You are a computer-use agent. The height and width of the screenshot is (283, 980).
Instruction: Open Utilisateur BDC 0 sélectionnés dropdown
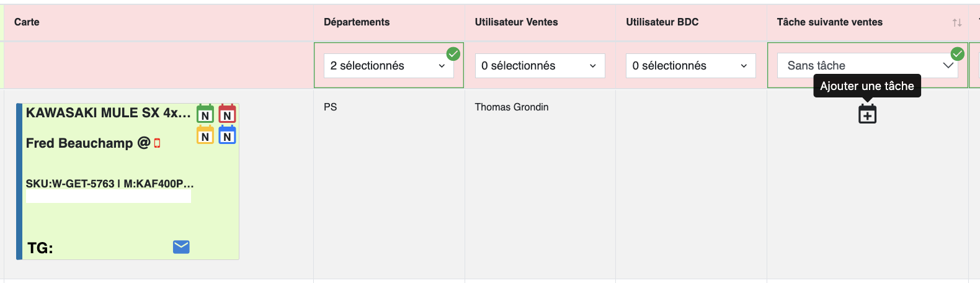tap(691, 66)
